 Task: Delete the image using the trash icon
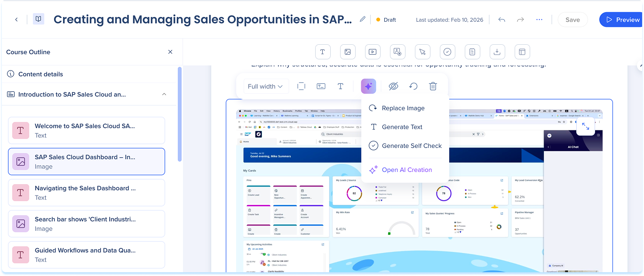coord(433,86)
